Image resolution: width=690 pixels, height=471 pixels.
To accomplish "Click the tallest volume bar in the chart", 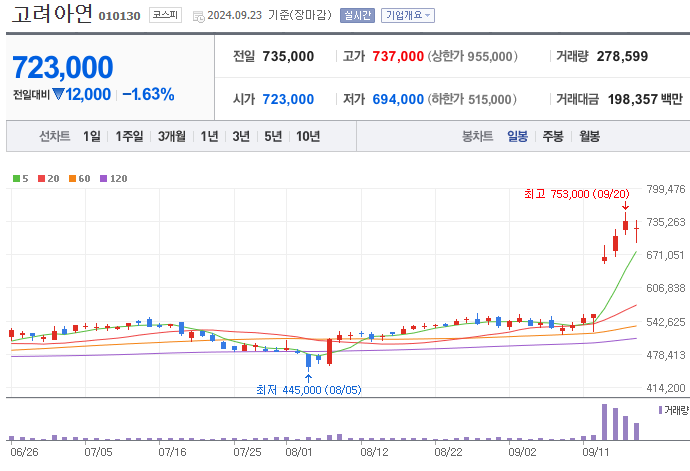I will 605,422.
